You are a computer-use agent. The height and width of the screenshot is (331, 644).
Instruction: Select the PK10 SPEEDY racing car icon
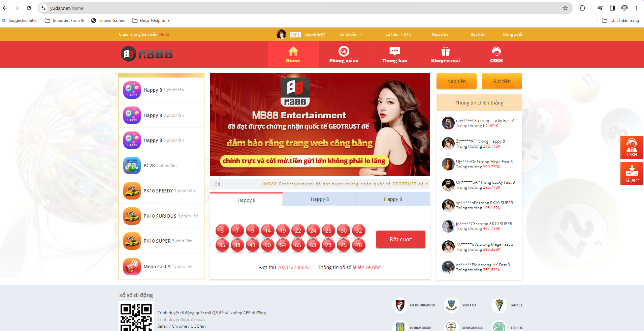pyautogui.click(x=132, y=191)
